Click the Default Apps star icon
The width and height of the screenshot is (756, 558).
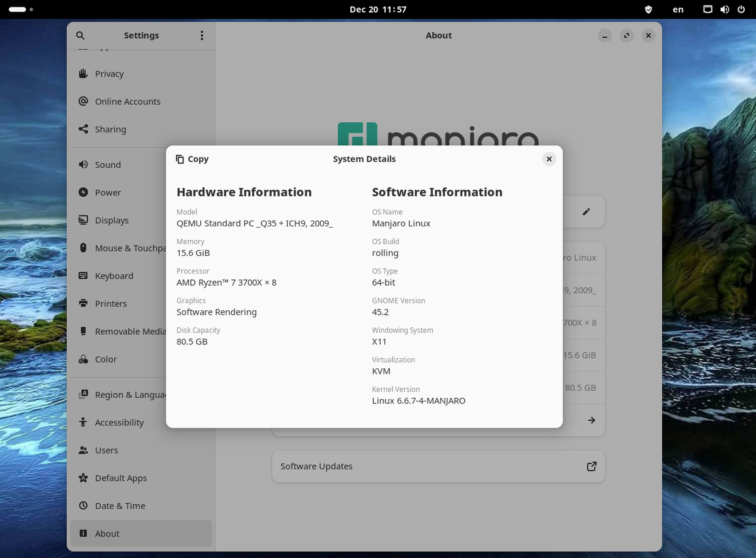tap(83, 478)
